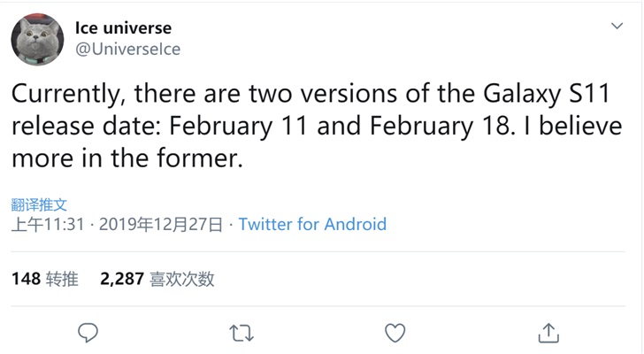Open the Twitter for Android source link
Screen dimensions: 644x354
coord(312,224)
